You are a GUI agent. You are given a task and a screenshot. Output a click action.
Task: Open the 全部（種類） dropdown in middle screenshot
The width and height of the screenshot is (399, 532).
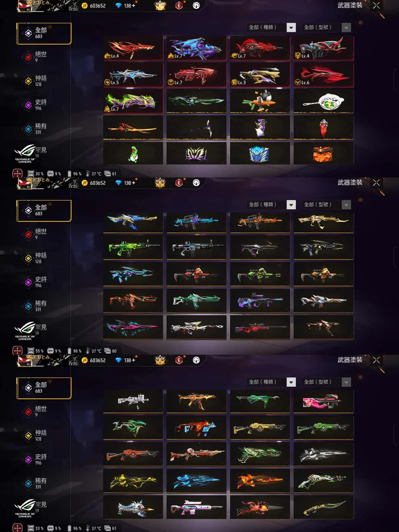pyautogui.click(x=271, y=205)
